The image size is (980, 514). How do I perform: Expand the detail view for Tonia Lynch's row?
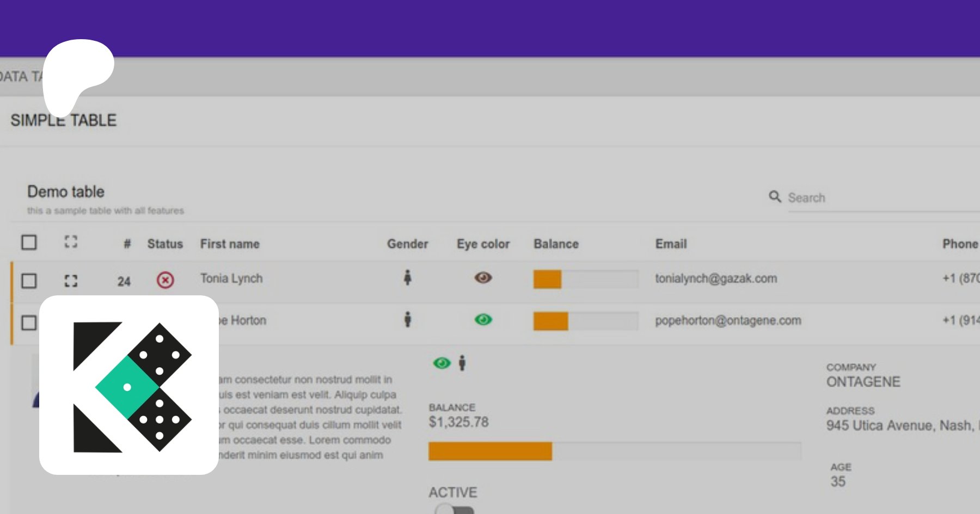coord(70,281)
